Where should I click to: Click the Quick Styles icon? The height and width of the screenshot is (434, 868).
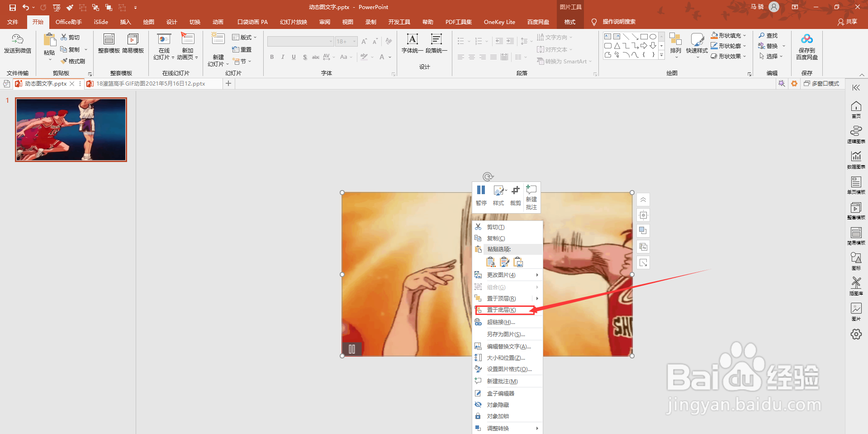point(697,40)
